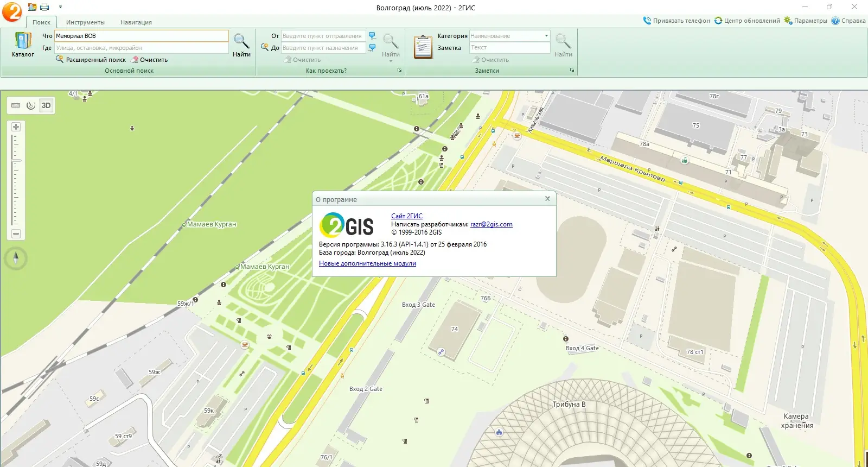Click the Что search field containing Мемориал ВОВ
Image resolution: width=868 pixels, height=467 pixels.
point(142,36)
